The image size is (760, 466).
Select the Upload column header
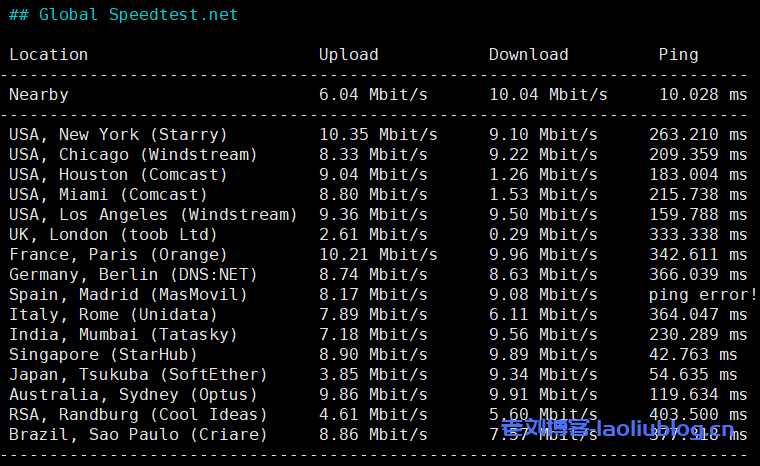click(348, 55)
